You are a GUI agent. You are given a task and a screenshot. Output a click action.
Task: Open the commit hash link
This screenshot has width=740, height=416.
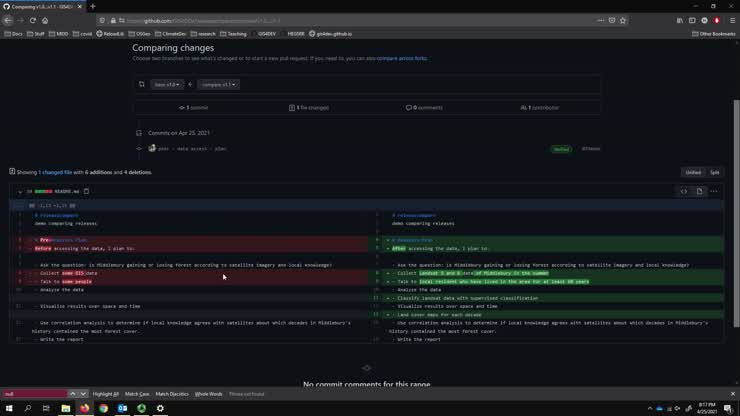click(x=591, y=149)
